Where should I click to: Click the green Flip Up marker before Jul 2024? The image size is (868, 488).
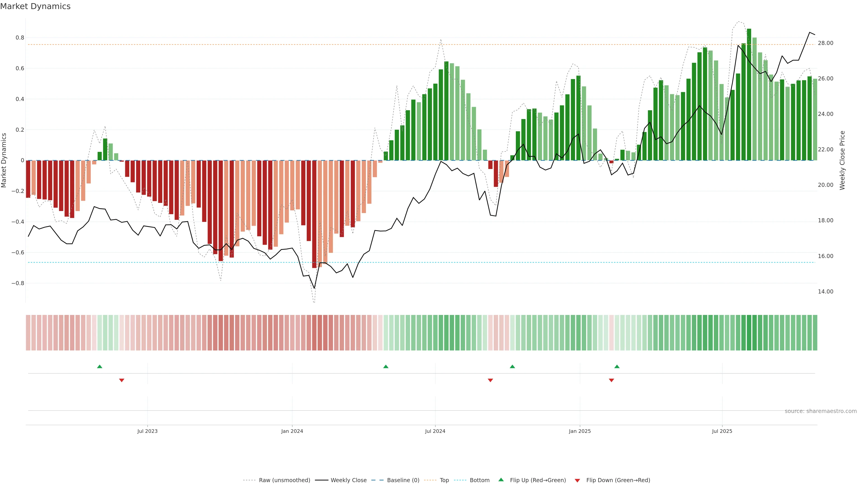[386, 366]
